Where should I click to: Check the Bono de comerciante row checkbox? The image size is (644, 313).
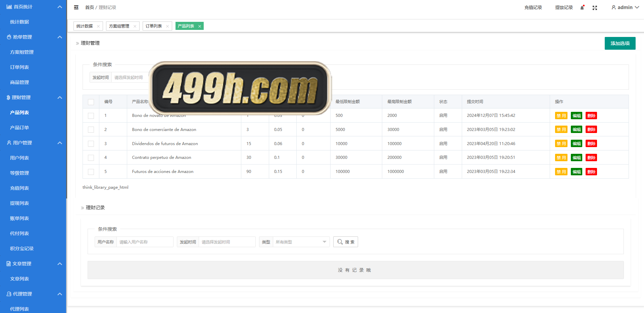[x=91, y=130]
